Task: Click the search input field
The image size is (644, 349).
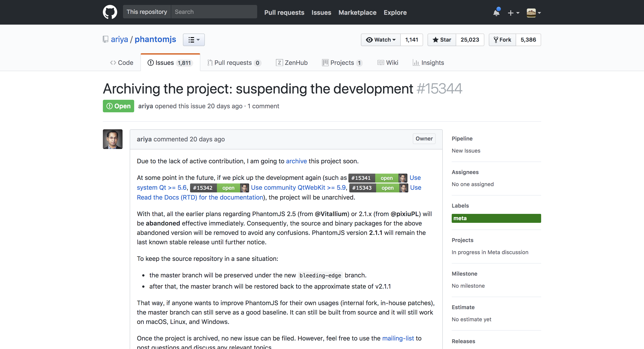Action: click(214, 12)
